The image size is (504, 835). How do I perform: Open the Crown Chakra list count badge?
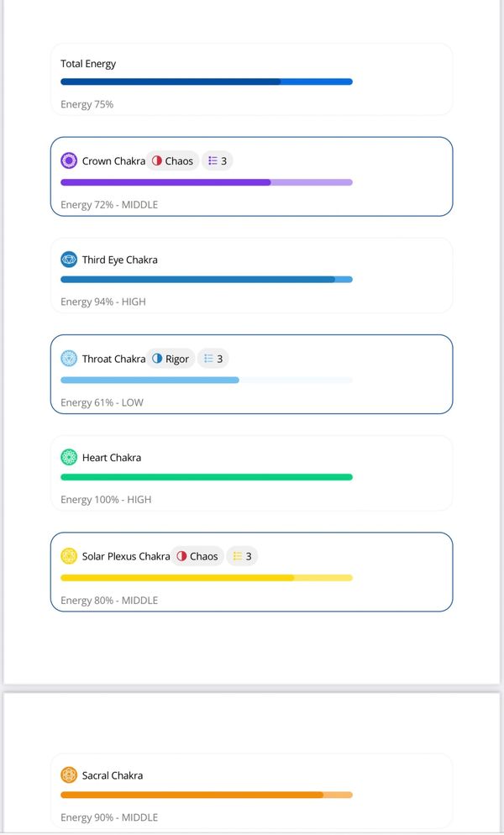click(x=217, y=160)
